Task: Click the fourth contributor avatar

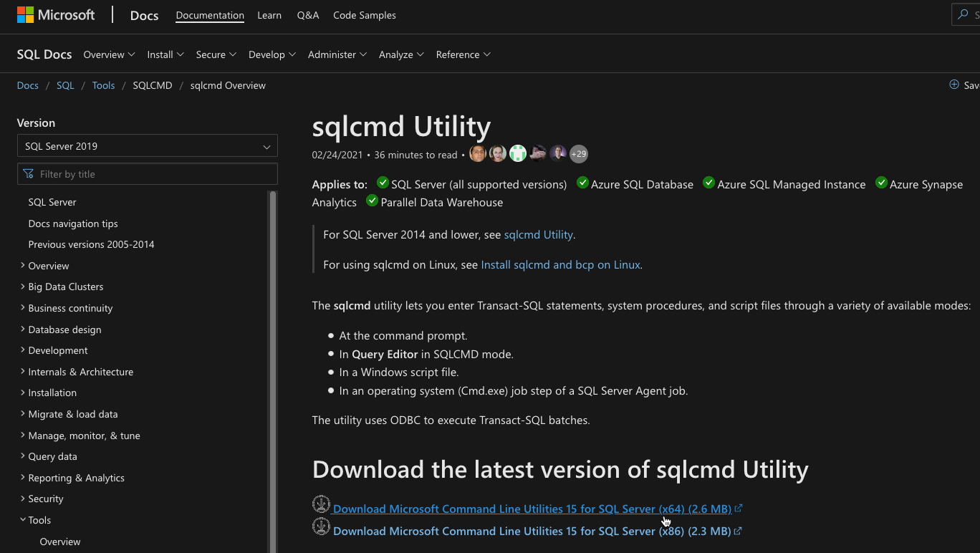Action: 538,153
